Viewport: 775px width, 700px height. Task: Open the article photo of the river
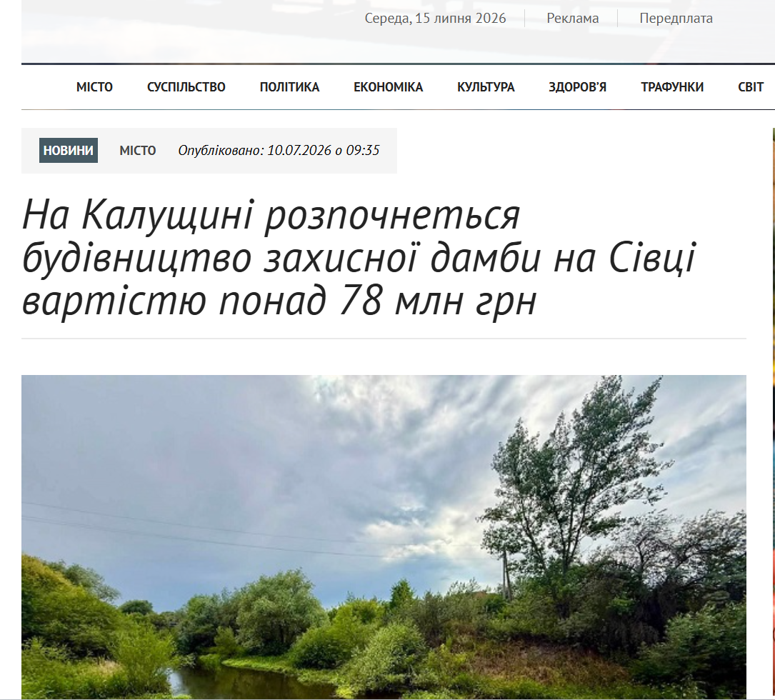click(384, 537)
